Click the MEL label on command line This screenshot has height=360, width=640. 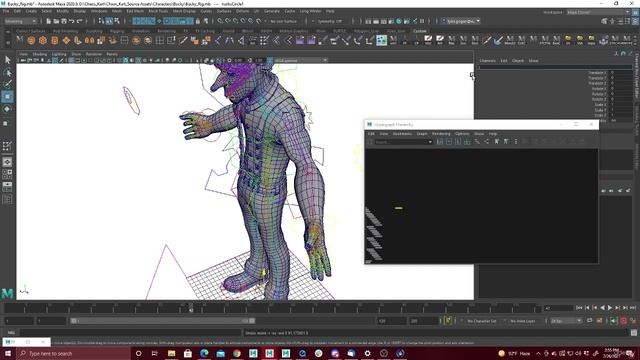(x=11, y=333)
